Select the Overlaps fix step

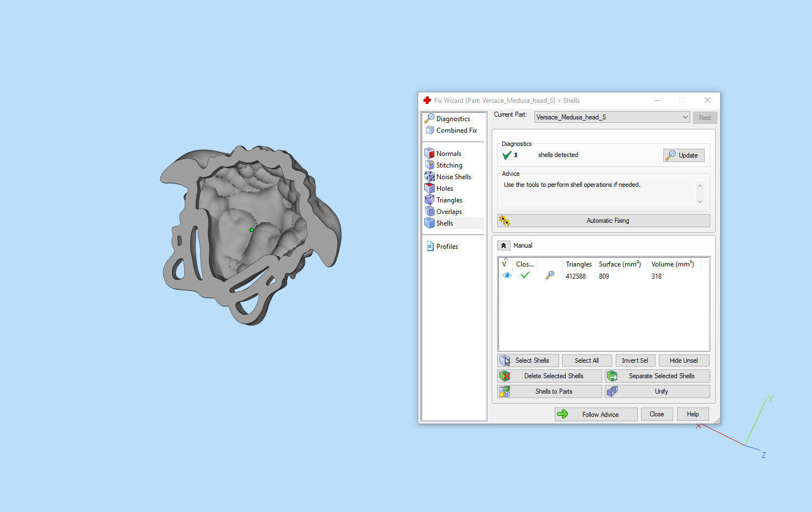(449, 212)
